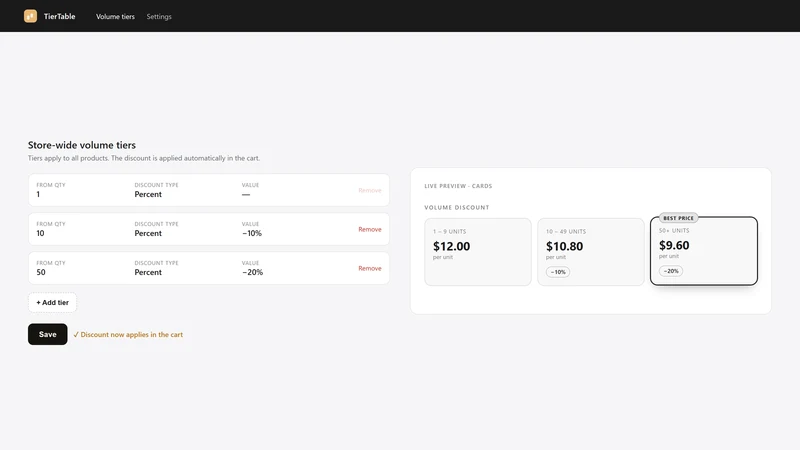This screenshot has height=450, width=800.
Task: Edit the −10% value field
Action: [252, 233]
